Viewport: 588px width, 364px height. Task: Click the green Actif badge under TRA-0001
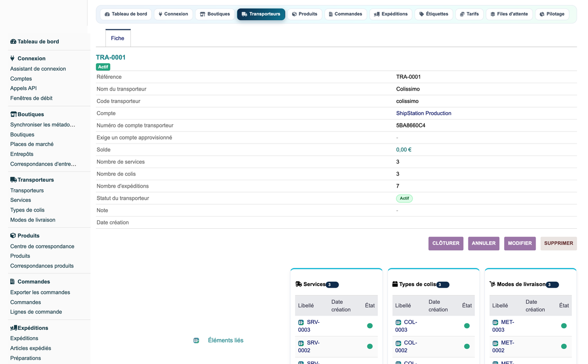coord(103,67)
